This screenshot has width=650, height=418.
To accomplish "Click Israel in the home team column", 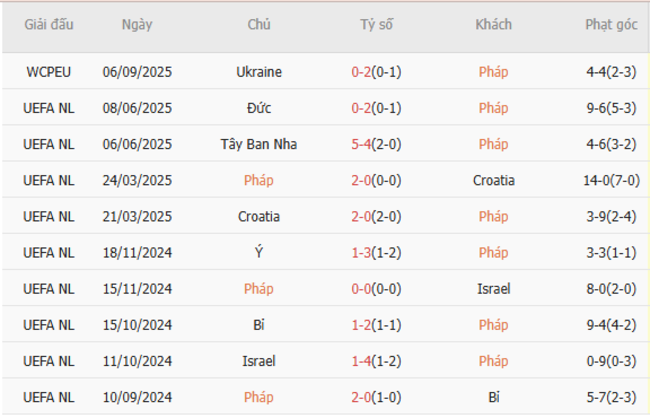I will tap(259, 360).
